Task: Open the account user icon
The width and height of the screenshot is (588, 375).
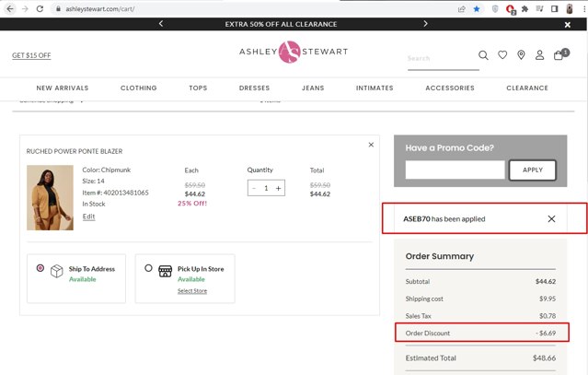Action: pos(539,55)
